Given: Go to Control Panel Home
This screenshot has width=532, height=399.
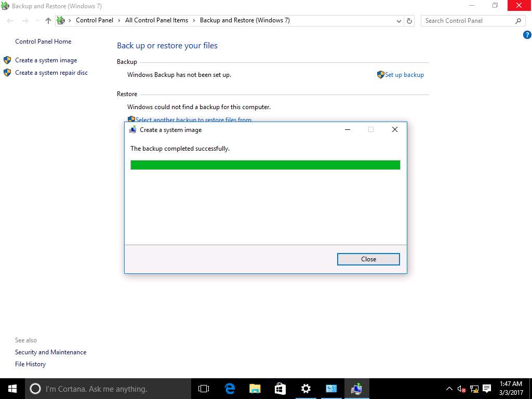Looking at the screenshot, I should (x=43, y=42).
